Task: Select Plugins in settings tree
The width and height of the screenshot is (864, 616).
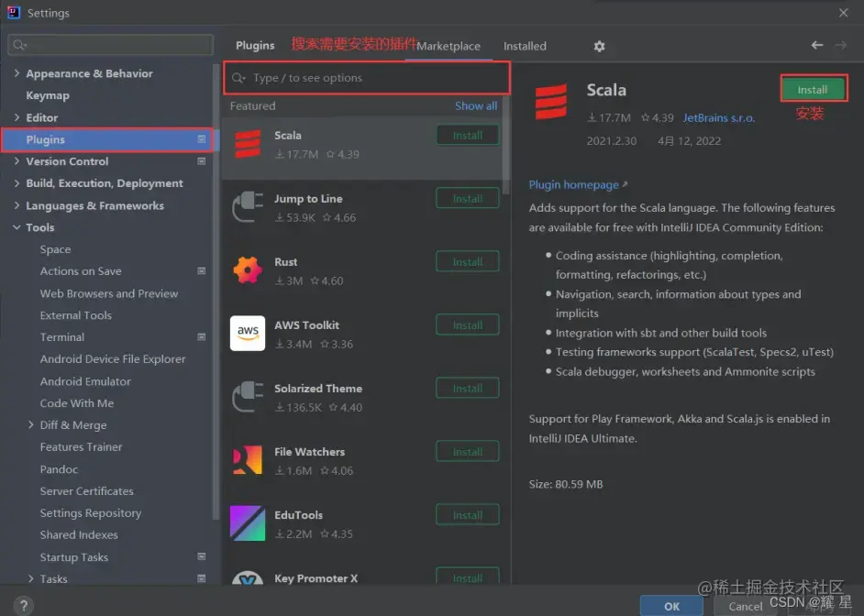Action: 107,139
